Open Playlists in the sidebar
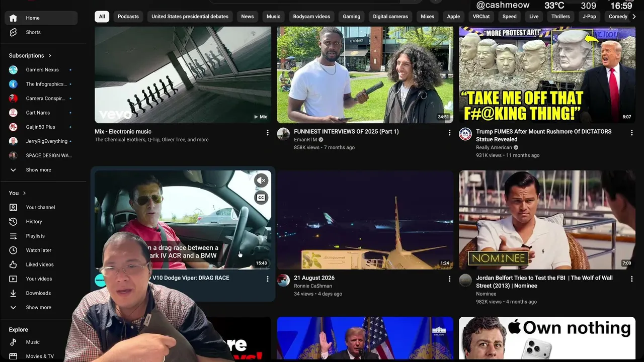Screen dimensions: 644x362 pos(41,236)
